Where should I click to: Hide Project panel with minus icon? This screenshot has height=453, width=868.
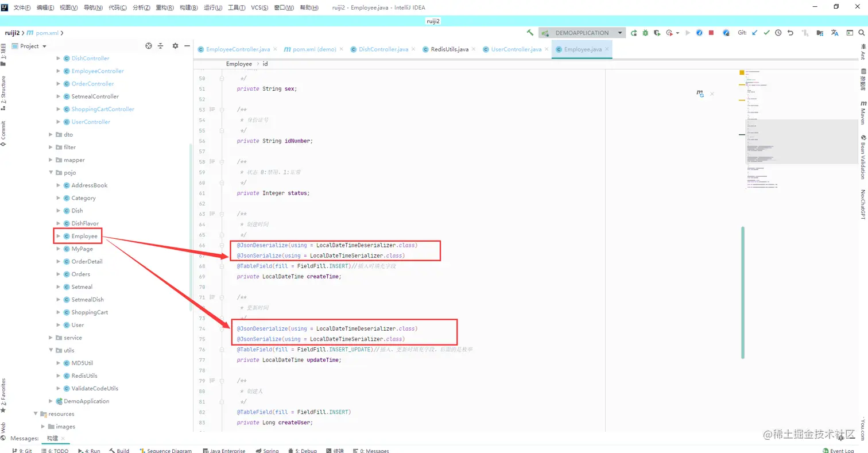(x=187, y=46)
